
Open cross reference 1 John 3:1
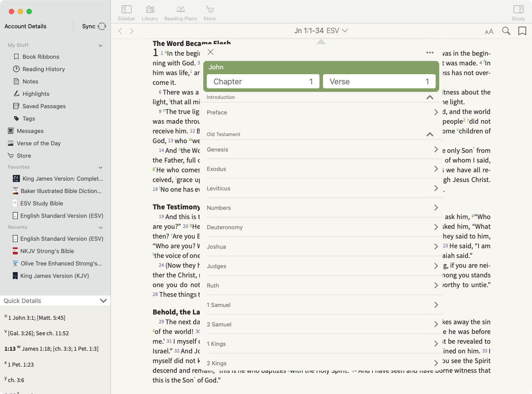[21, 318]
